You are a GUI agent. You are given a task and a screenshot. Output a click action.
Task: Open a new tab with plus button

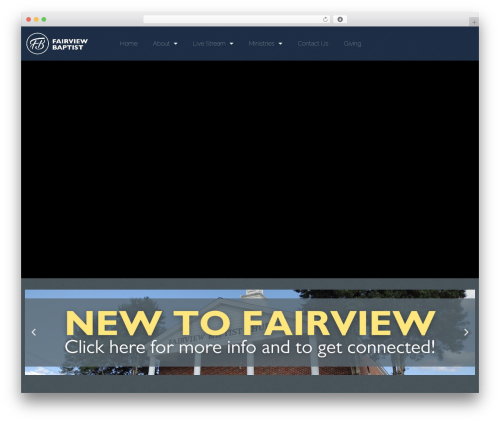point(474,22)
